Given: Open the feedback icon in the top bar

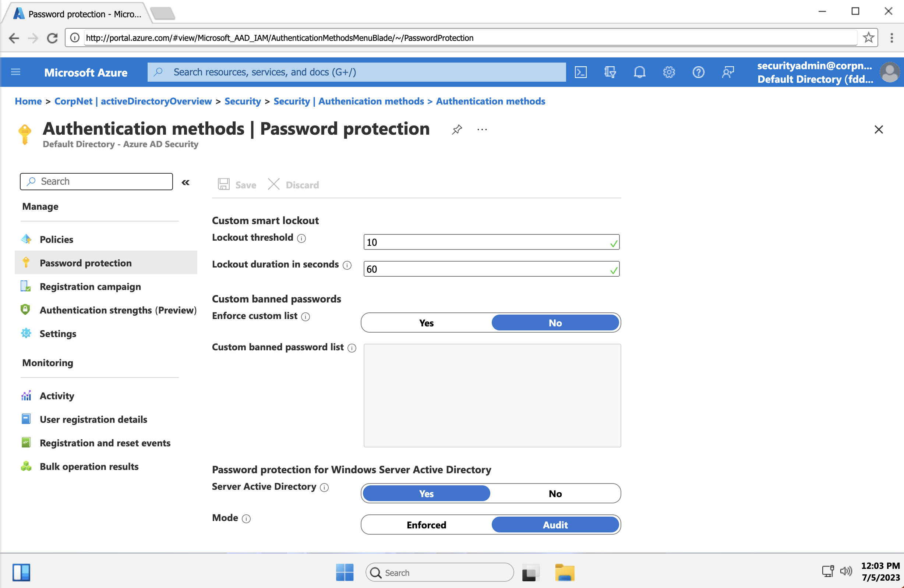Looking at the screenshot, I should coord(728,72).
